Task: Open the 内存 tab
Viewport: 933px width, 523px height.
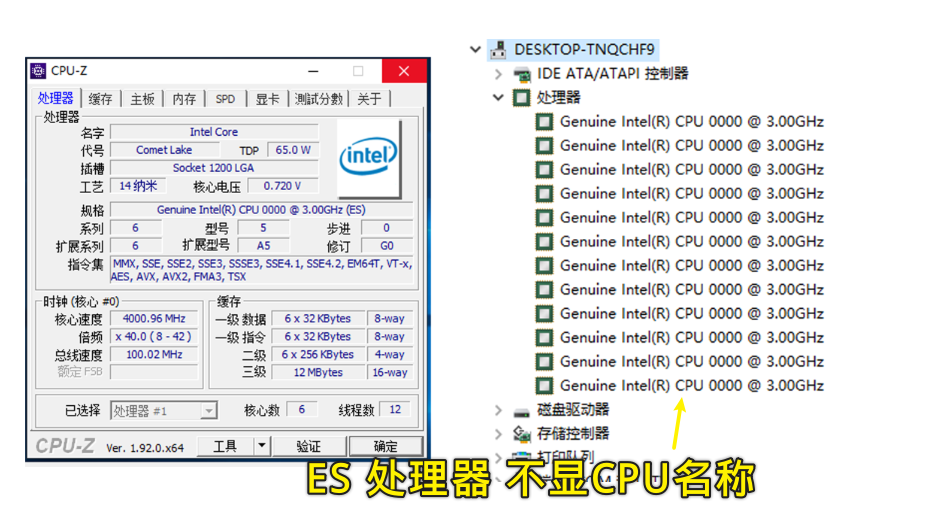Action: [184, 99]
